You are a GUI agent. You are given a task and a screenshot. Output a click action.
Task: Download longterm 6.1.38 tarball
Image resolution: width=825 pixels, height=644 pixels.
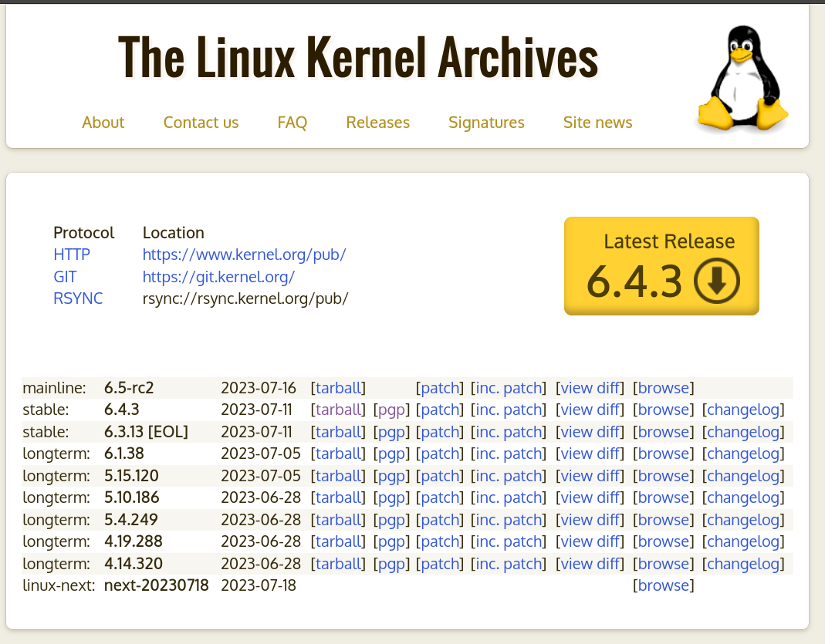[338, 453]
